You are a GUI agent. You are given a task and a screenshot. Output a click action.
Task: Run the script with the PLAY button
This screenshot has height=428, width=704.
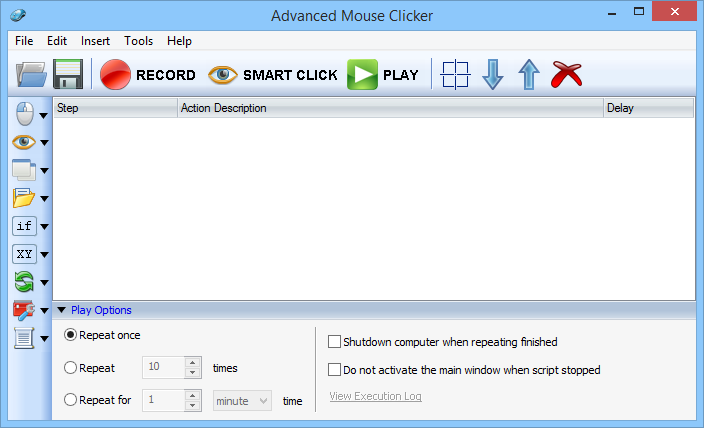click(x=383, y=75)
